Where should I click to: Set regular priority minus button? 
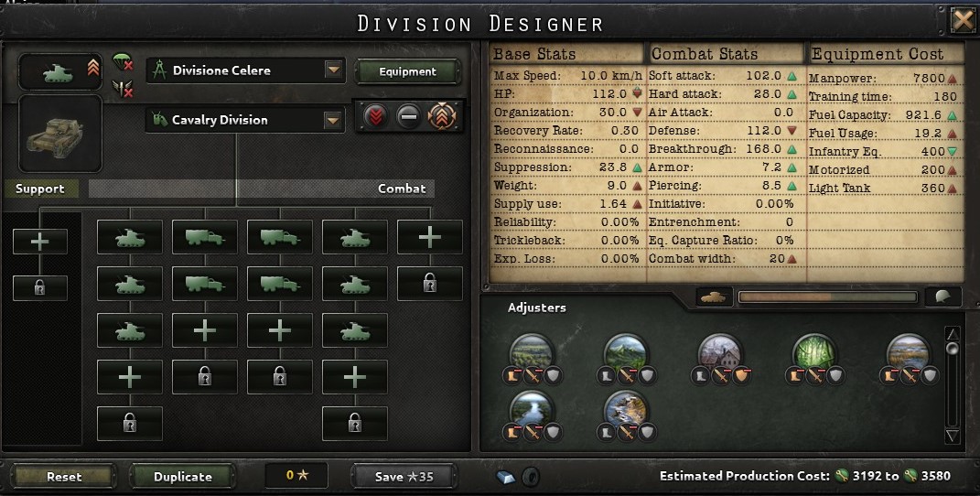click(x=409, y=117)
